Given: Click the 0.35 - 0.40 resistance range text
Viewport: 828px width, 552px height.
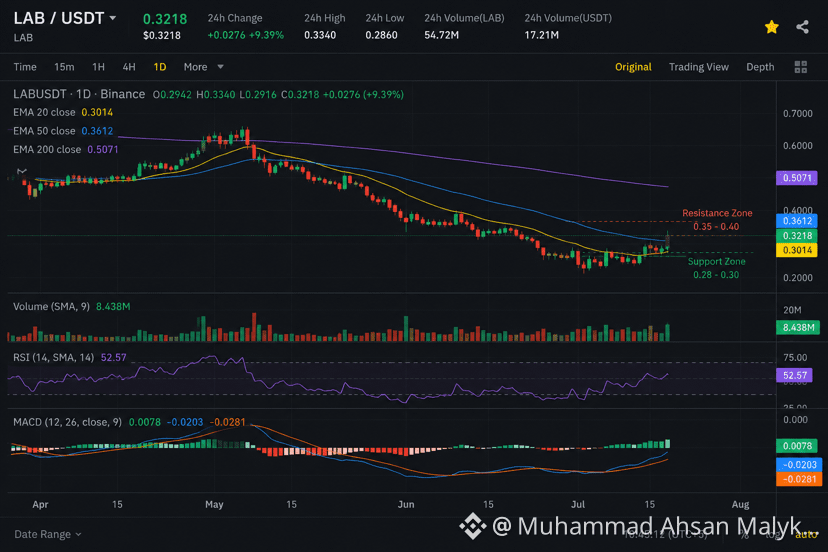Looking at the screenshot, I should (716, 227).
